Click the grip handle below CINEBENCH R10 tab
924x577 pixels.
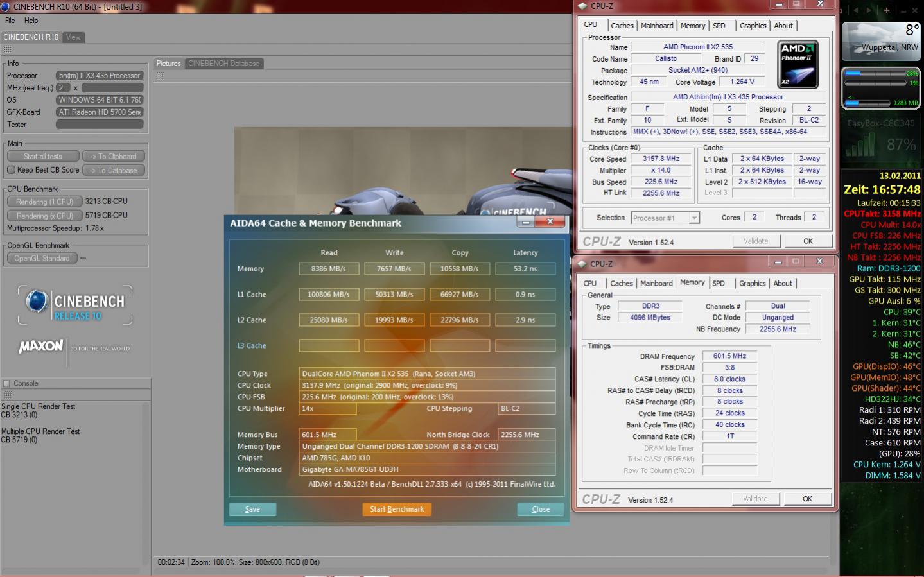click(8, 49)
